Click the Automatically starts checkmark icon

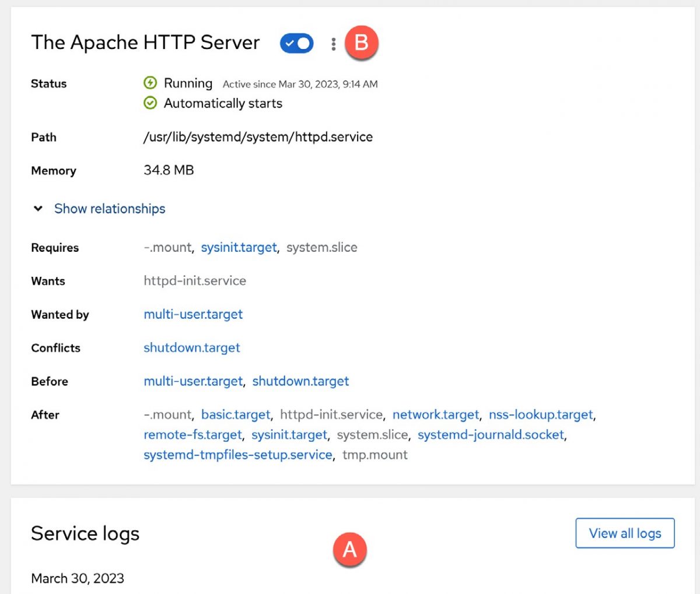tap(151, 103)
